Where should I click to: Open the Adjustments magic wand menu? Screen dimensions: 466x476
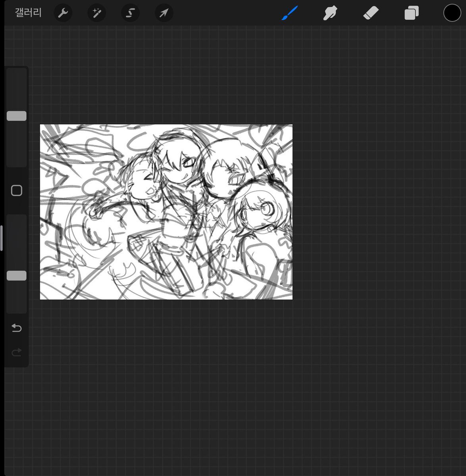click(96, 13)
